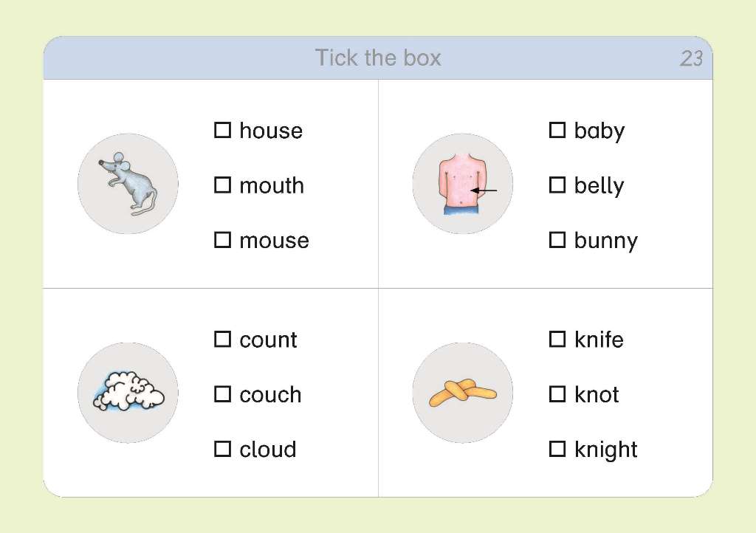Check the knight box
The height and width of the screenshot is (533, 756).
pos(557,449)
